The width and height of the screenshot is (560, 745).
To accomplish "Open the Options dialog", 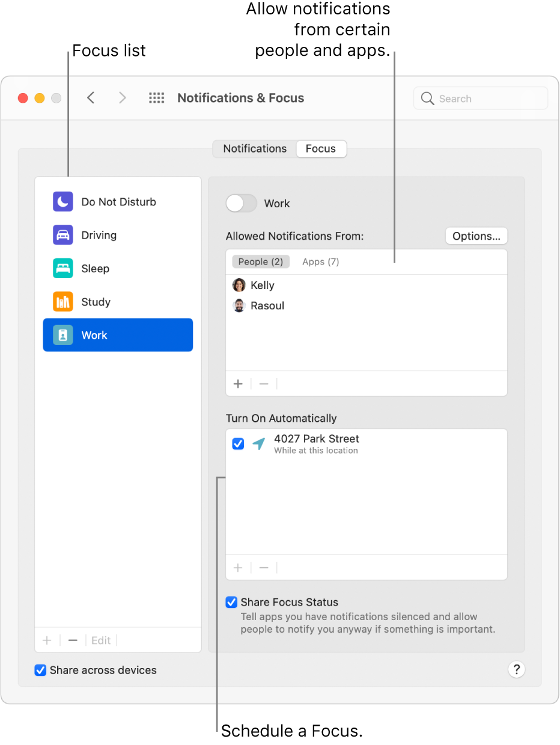I will pyautogui.click(x=476, y=236).
